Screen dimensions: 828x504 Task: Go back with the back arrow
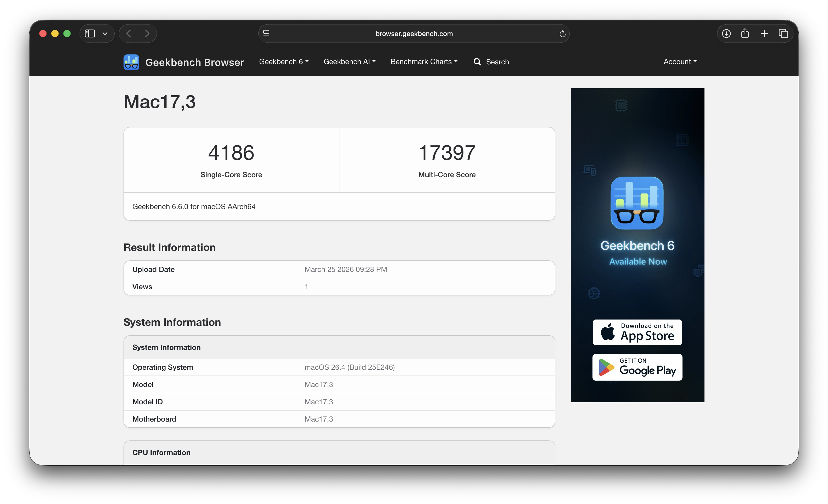point(129,33)
